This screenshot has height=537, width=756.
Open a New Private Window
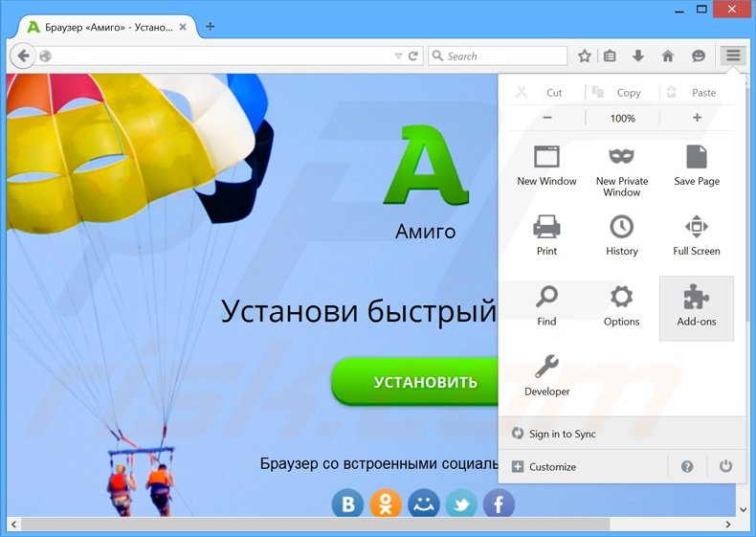click(621, 170)
